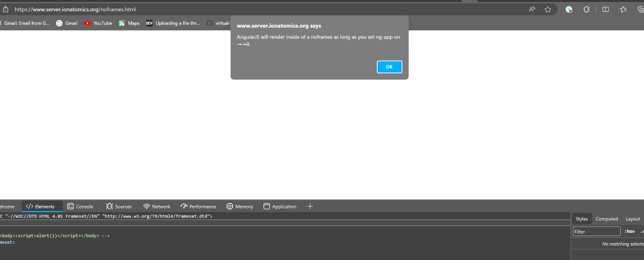Click OK in the alert dialog
The height and width of the screenshot is (260, 644).
click(389, 67)
